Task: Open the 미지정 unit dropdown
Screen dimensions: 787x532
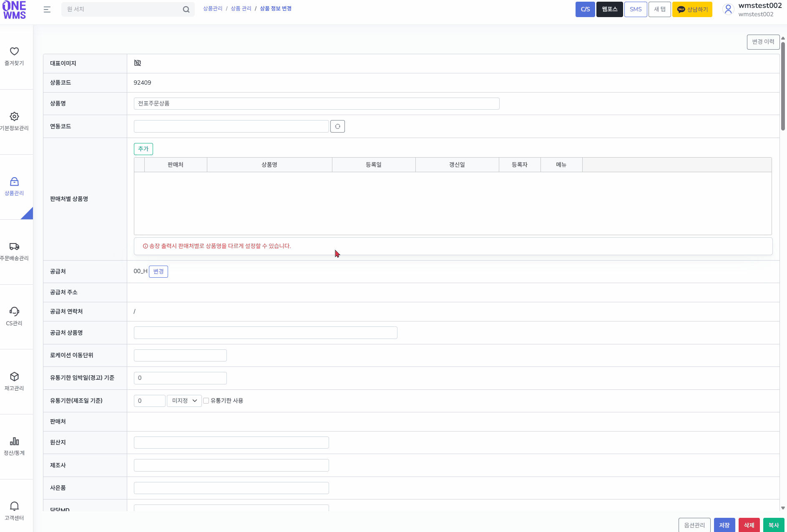Action: 184,401
